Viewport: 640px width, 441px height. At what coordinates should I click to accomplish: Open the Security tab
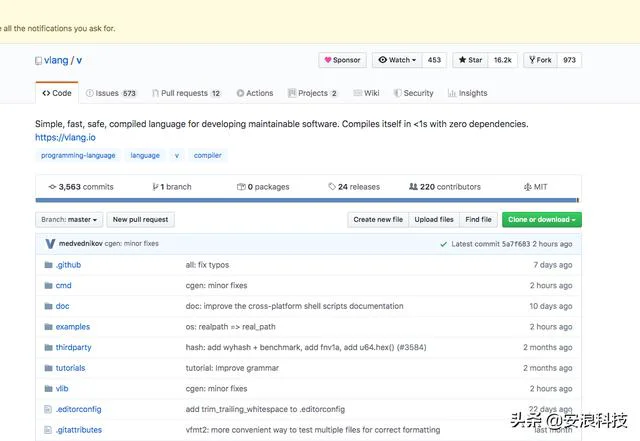coord(413,93)
